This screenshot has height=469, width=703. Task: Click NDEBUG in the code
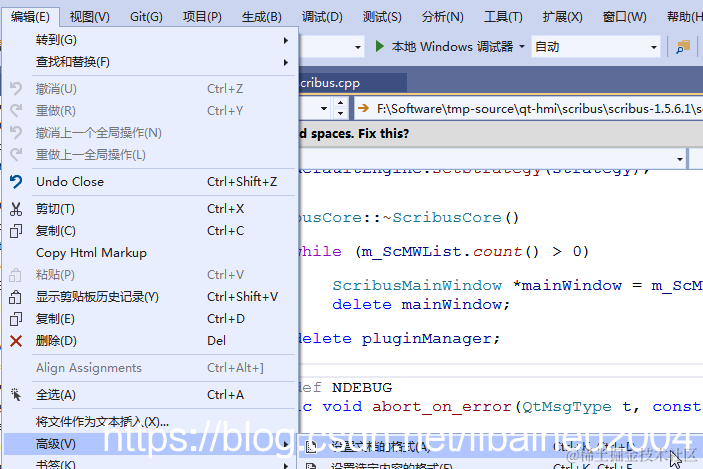click(362, 387)
